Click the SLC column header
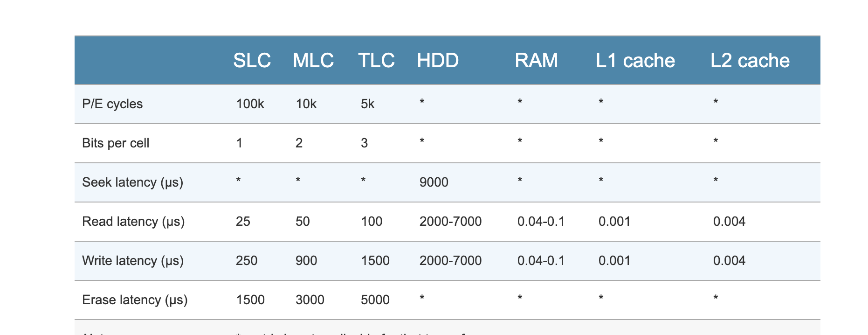 click(252, 61)
